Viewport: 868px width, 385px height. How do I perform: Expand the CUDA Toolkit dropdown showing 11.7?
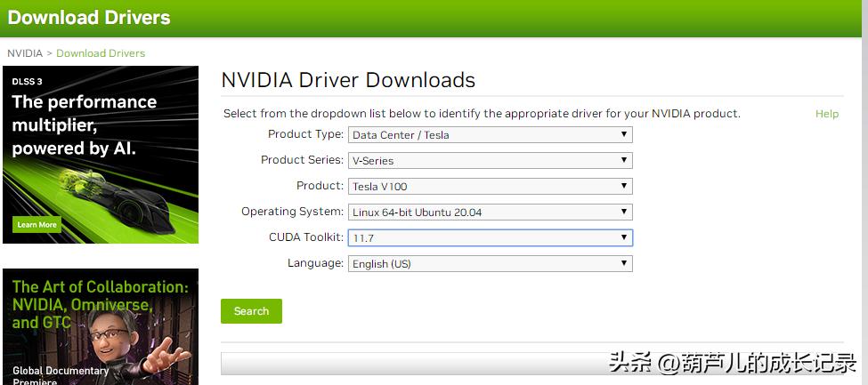(x=490, y=238)
